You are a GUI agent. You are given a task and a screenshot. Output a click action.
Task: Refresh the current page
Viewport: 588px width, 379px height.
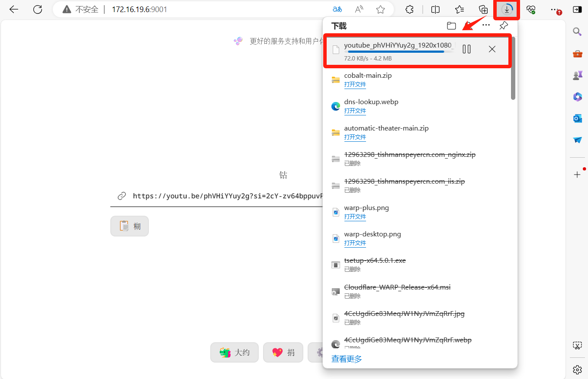[x=38, y=10]
